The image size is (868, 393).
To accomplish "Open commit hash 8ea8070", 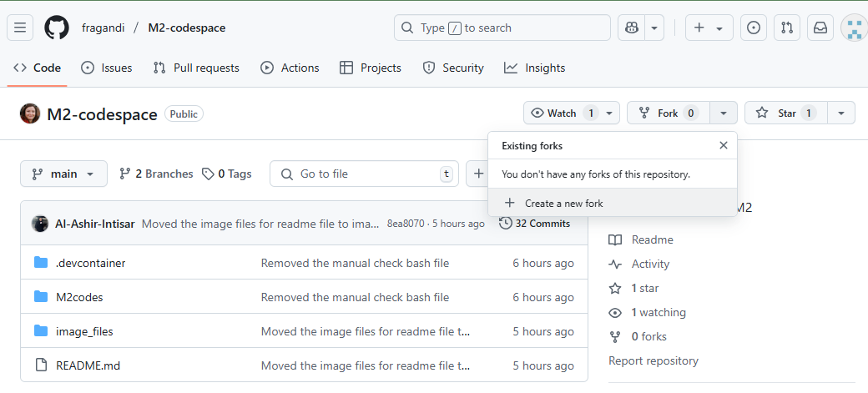I will [x=406, y=224].
